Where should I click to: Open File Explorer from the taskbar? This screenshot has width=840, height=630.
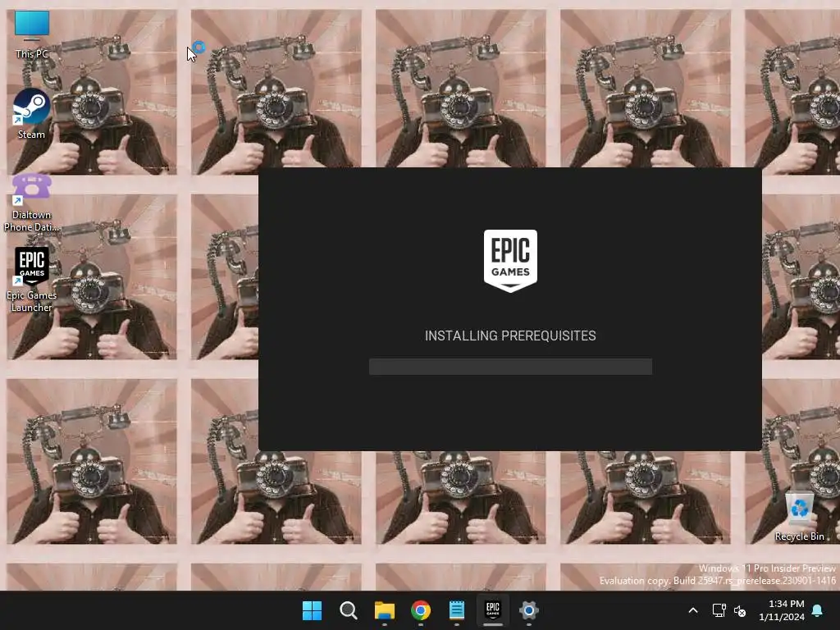pyautogui.click(x=385, y=610)
